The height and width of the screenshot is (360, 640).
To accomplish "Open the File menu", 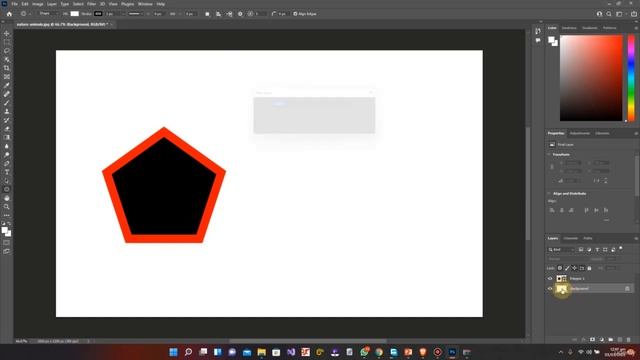I will [14, 4].
